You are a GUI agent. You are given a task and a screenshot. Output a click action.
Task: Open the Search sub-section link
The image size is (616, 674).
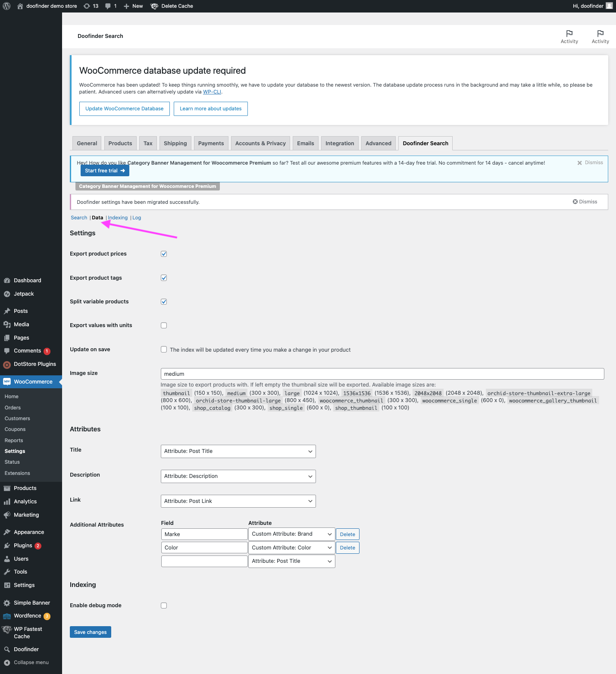coord(79,218)
